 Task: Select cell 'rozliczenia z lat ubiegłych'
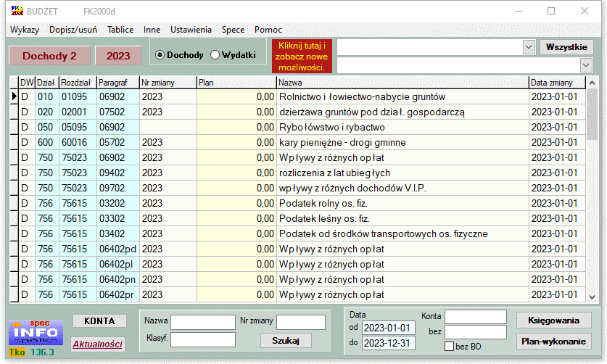pyautogui.click(x=402, y=173)
